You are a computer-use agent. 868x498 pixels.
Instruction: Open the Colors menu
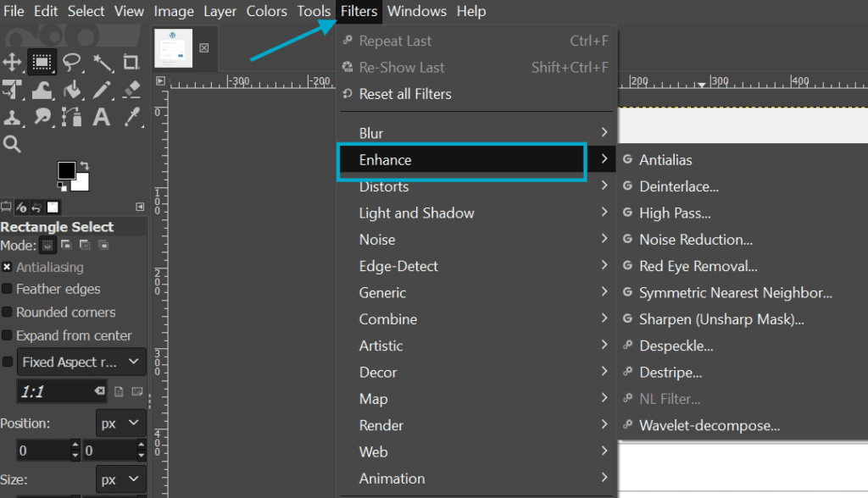266,11
